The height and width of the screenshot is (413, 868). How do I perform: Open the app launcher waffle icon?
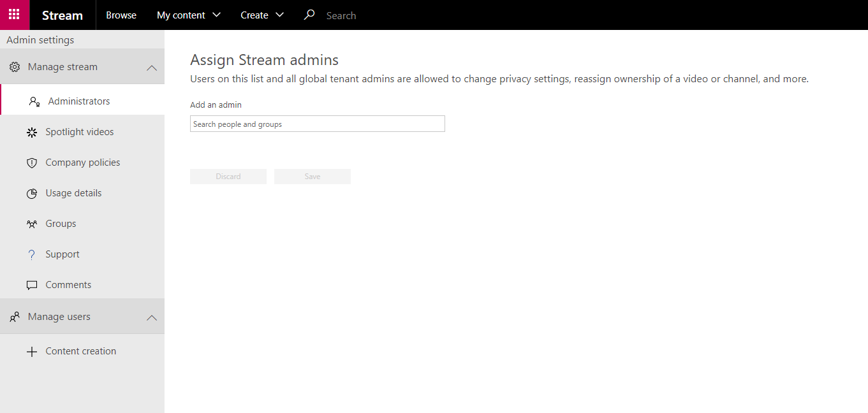coord(15,15)
